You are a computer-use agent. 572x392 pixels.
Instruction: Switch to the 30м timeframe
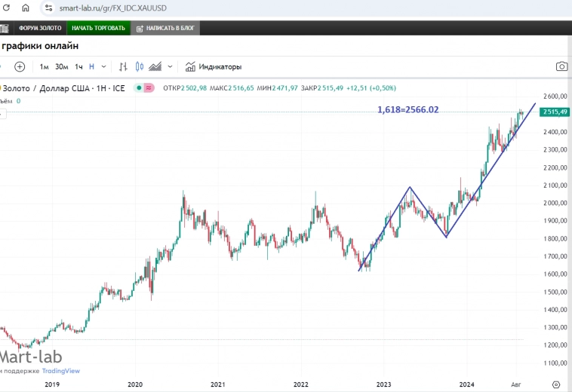pyautogui.click(x=62, y=66)
